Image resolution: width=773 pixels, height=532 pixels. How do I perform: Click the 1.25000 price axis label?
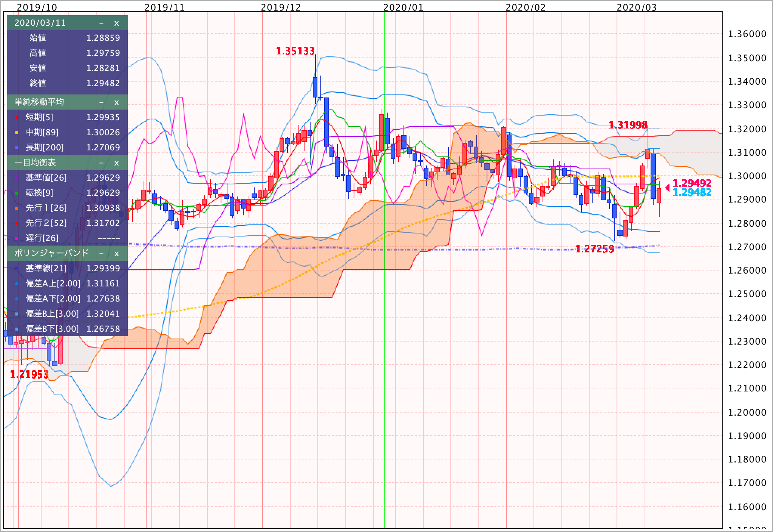[748, 294]
